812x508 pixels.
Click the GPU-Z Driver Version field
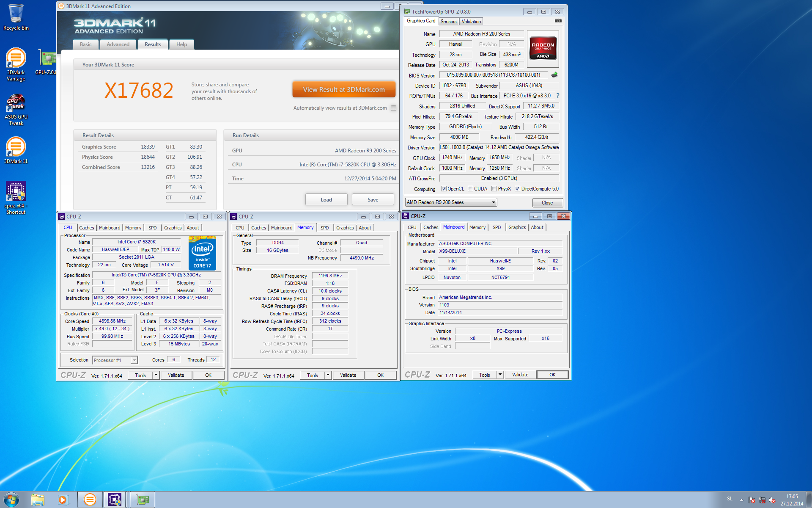tap(499, 147)
